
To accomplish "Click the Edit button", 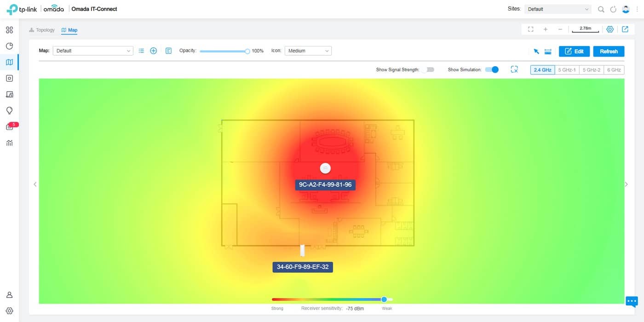I will [x=574, y=52].
